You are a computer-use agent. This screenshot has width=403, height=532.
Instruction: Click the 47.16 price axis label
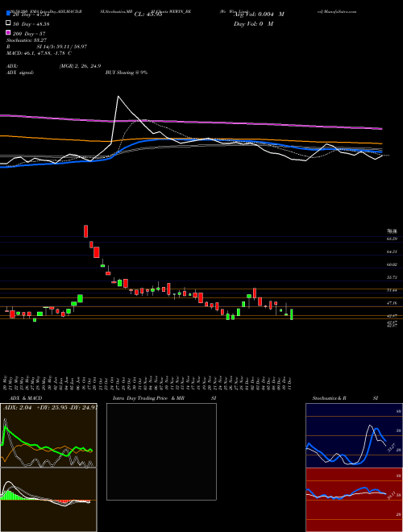(x=392, y=302)
